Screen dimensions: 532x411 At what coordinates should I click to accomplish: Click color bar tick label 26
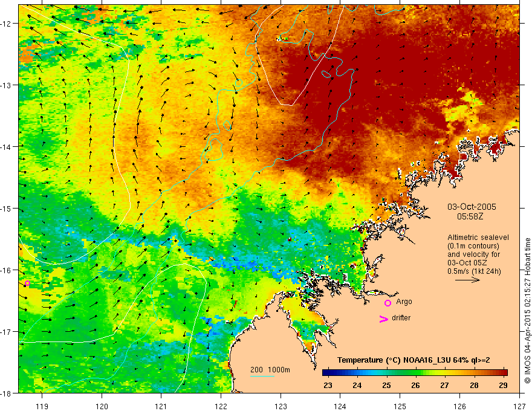[415, 385]
